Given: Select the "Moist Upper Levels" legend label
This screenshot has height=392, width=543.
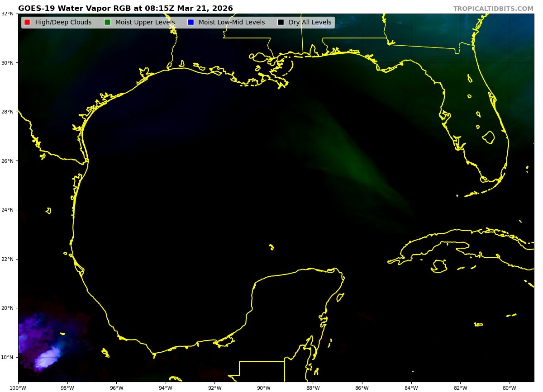Looking at the screenshot, I should (x=145, y=22).
